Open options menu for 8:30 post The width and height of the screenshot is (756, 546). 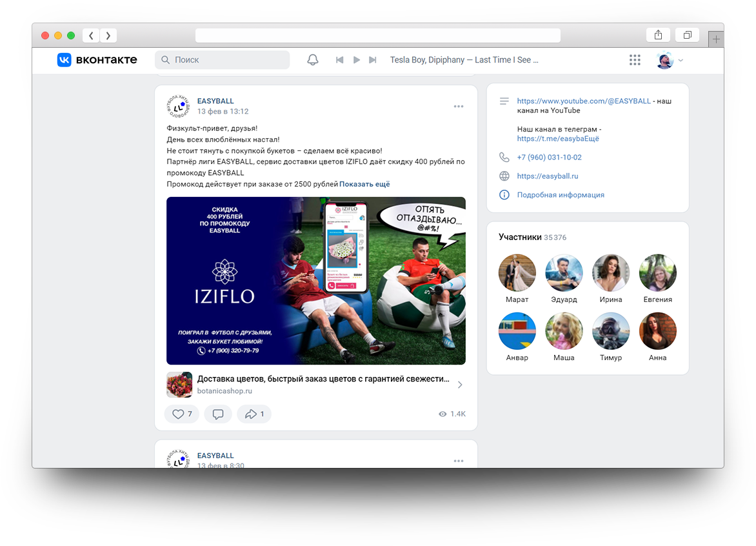click(459, 461)
